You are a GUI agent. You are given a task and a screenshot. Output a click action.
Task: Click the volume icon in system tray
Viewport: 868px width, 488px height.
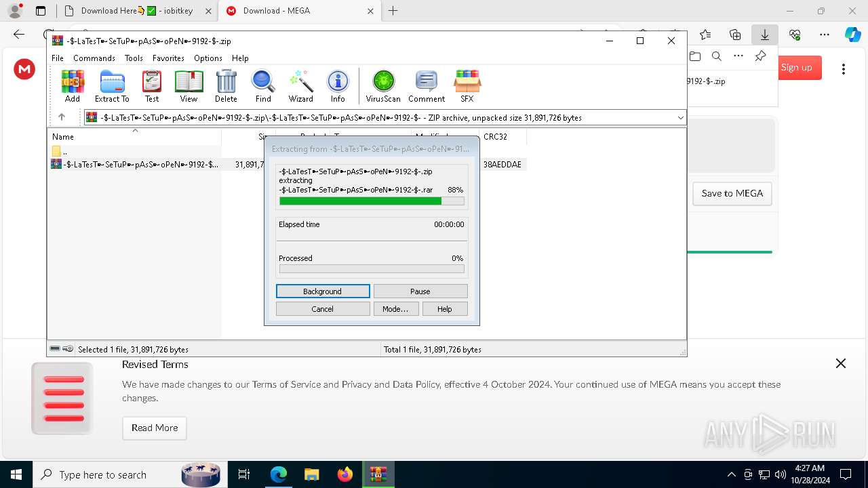[x=781, y=474]
